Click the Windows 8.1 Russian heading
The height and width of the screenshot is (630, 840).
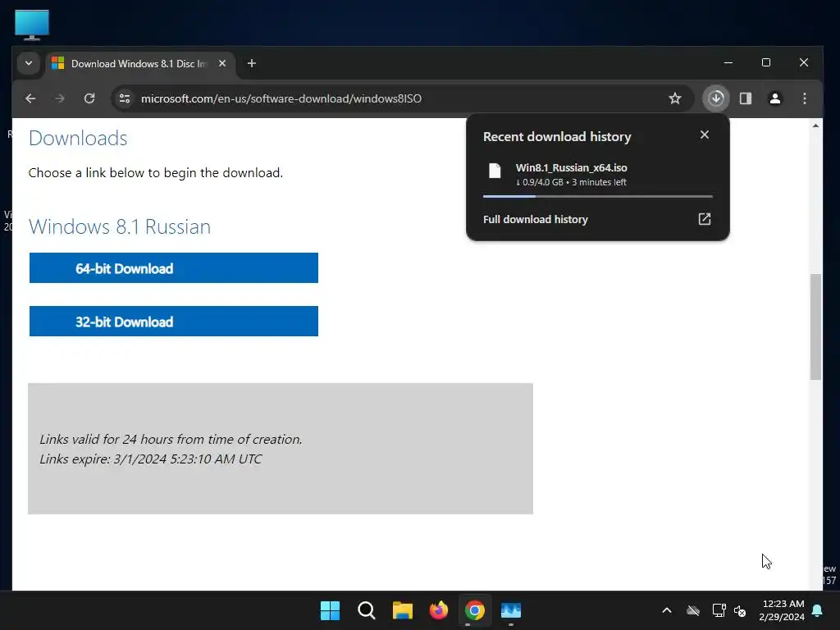coord(120,226)
